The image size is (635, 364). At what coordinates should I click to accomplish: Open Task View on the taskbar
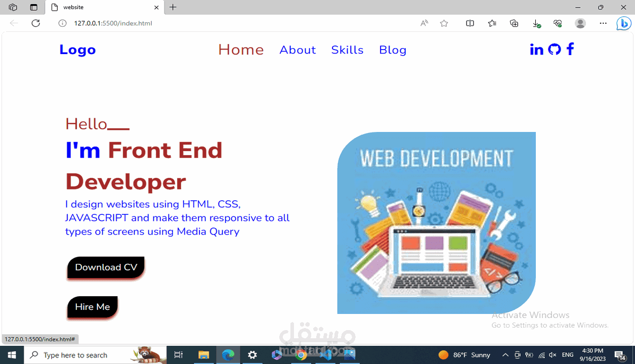click(179, 355)
